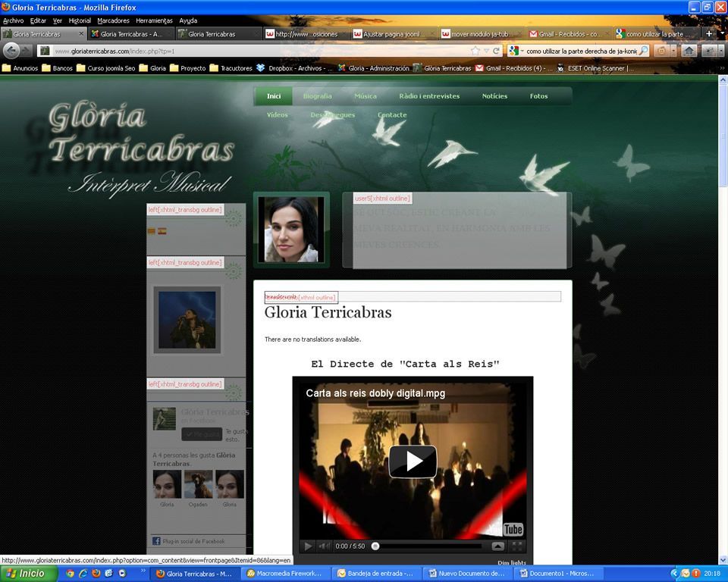Switch to 'Nuevo Documento de...' taskbar window
This screenshot has height=582, width=728.
[x=466, y=574]
